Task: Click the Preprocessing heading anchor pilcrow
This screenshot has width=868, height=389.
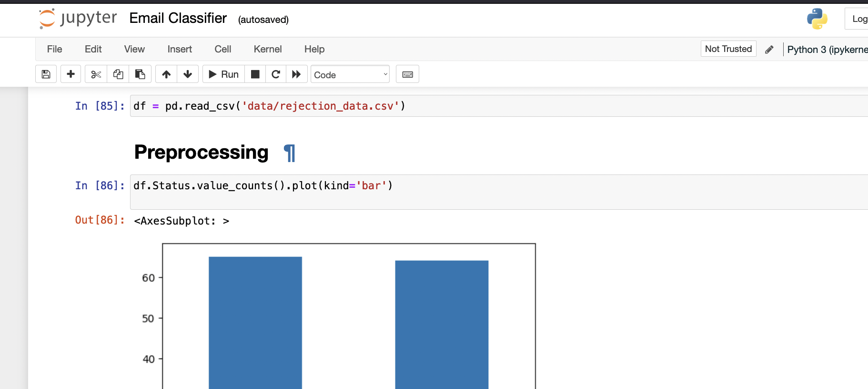Action: 289,153
